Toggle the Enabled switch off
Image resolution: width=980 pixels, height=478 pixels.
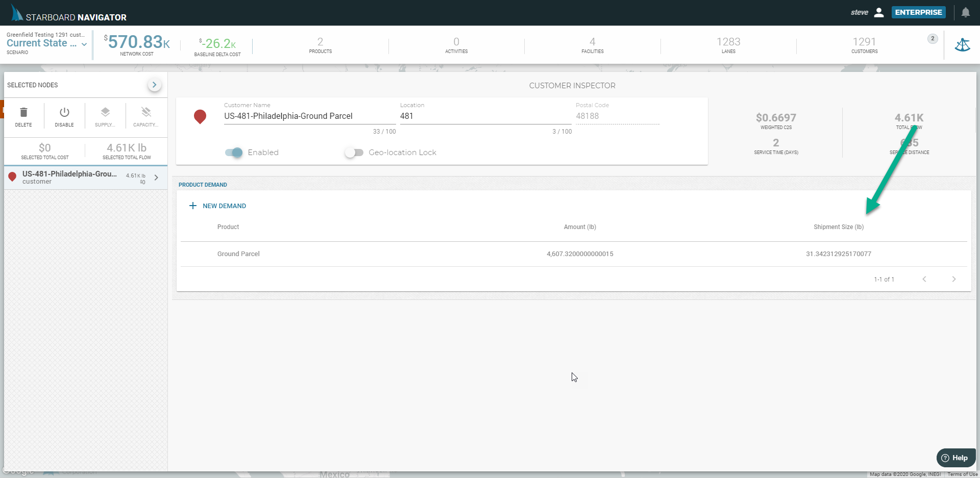point(234,153)
